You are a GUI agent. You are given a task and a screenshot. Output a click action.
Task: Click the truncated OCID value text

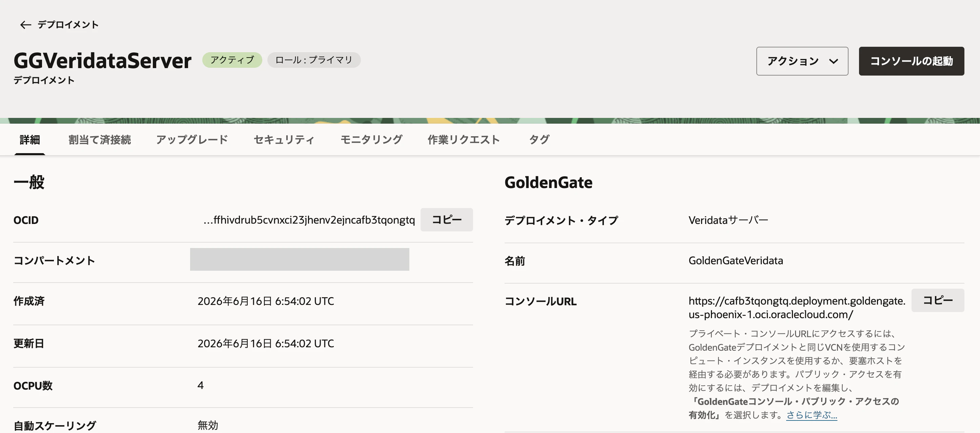[309, 220]
